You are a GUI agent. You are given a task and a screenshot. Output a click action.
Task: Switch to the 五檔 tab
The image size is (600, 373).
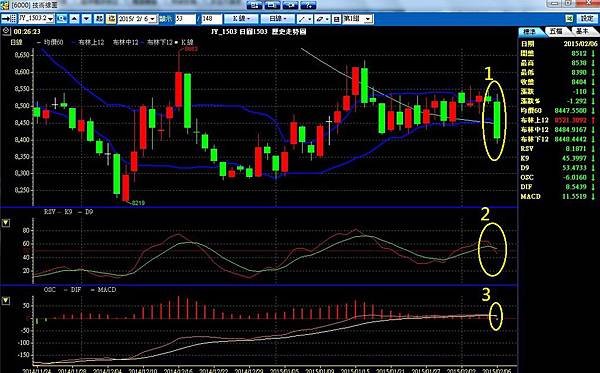click(x=556, y=31)
